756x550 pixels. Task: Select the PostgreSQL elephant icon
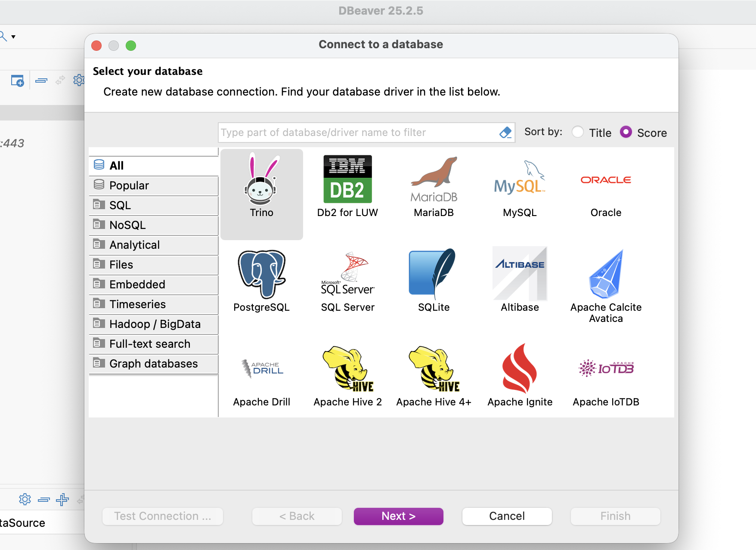pyautogui.click(x=261, y=275)
